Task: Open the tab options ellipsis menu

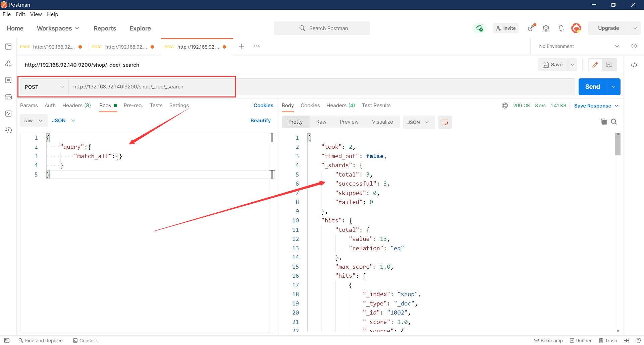Action: point(257,46)
